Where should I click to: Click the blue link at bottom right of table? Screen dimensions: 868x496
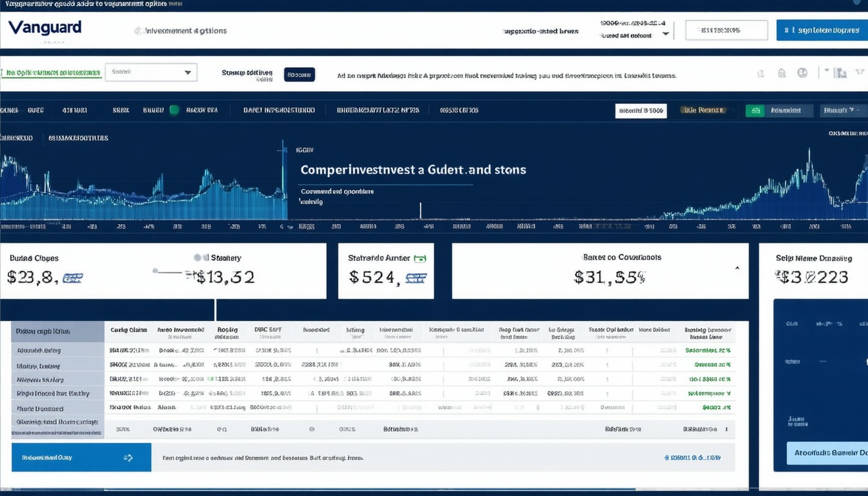pos(692,457)
